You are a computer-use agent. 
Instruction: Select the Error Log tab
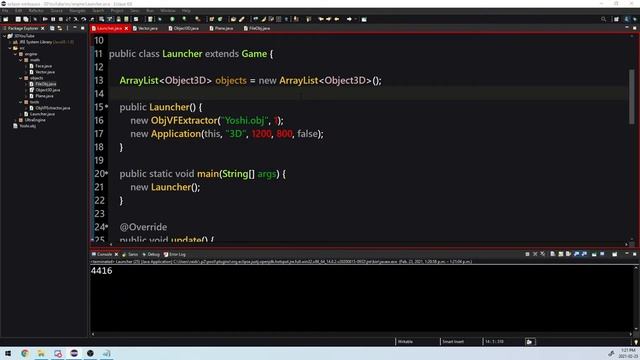175,254
